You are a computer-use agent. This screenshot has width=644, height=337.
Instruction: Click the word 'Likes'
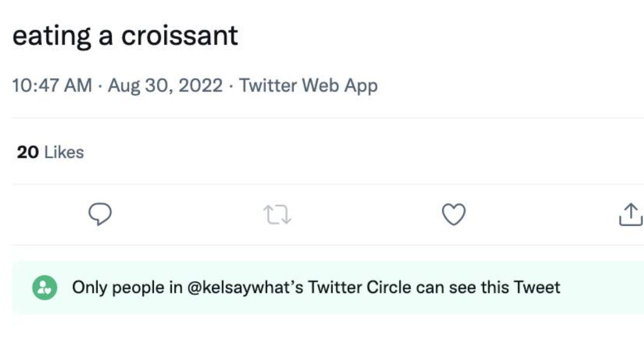pos(64,152)
